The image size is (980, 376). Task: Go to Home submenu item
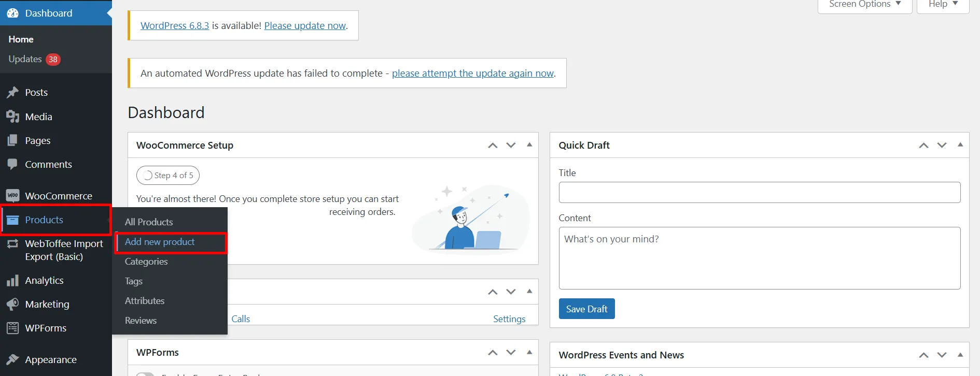coord(21,39)
